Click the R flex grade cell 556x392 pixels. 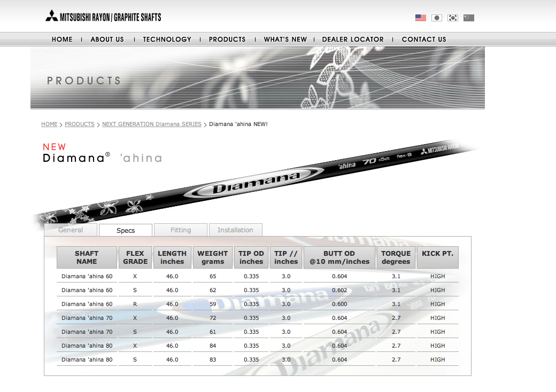[x=135, y=304]
